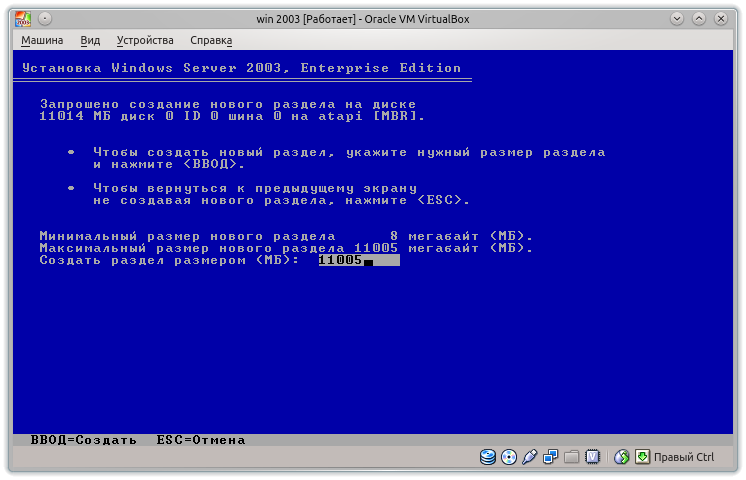Click the network adapters status icon
746x480 pixels.
(550, 457)
